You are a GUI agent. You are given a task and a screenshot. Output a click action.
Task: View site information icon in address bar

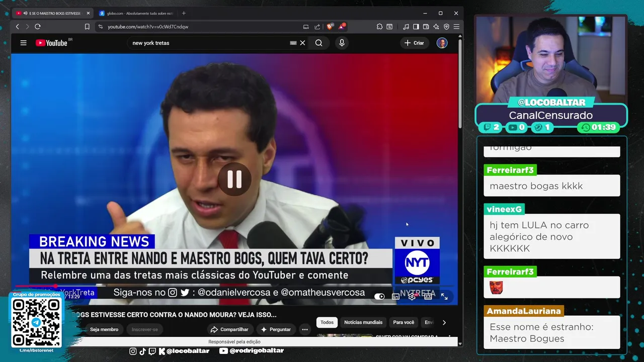point(101,27)
